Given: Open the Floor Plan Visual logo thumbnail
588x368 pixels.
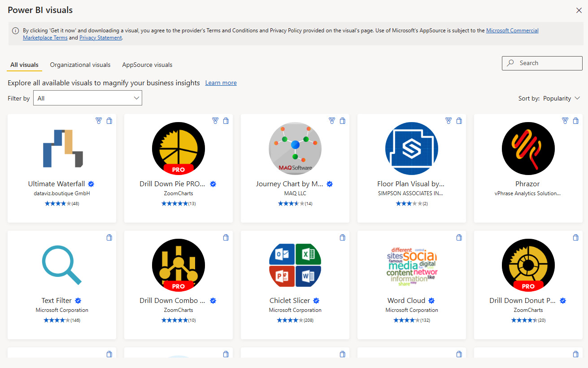Looking at the screenshot, I should (x=412, y=149).
